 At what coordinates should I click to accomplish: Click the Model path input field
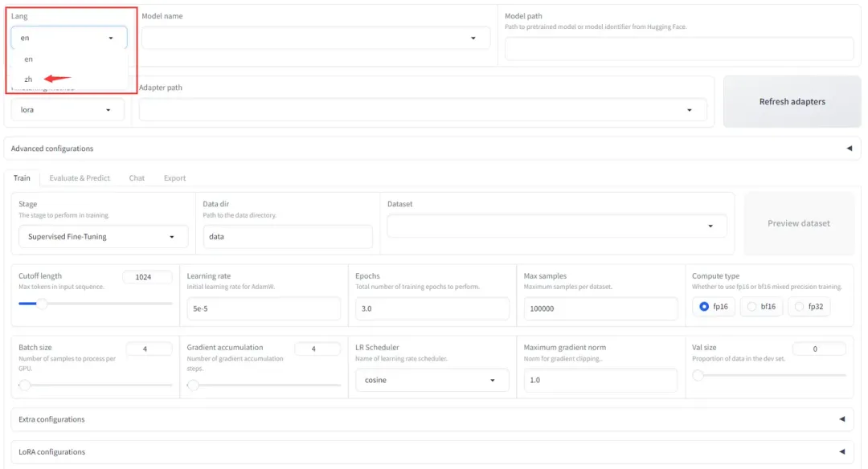click(678, 49)
